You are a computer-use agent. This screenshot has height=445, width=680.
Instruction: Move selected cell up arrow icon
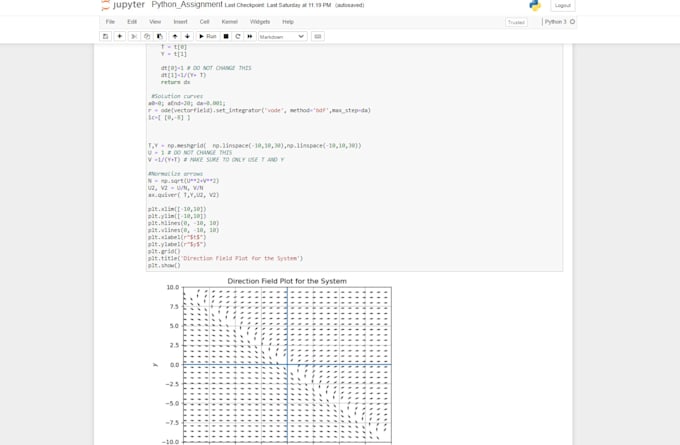click(175, 36)
